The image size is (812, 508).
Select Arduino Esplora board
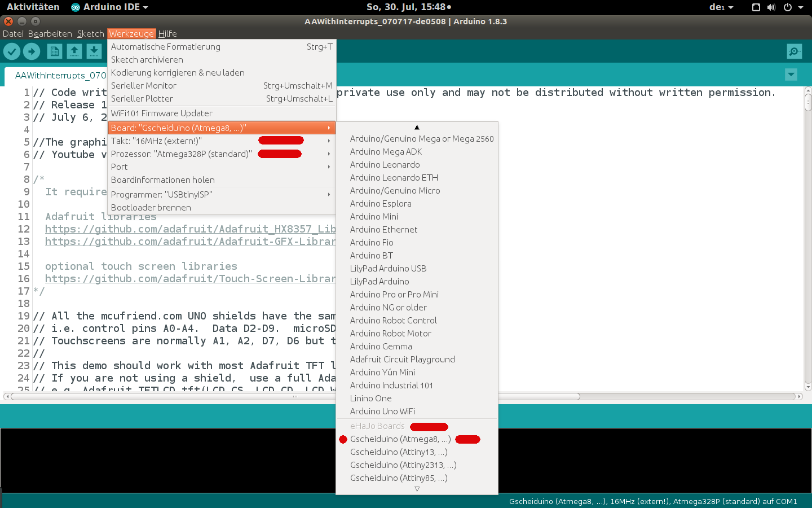click(x=417, y=204)
